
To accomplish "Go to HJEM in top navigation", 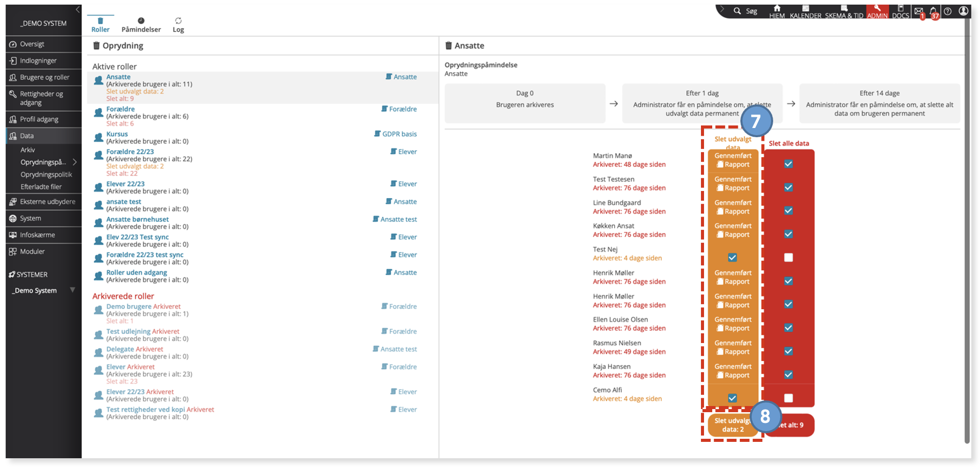I will [777, 12].
